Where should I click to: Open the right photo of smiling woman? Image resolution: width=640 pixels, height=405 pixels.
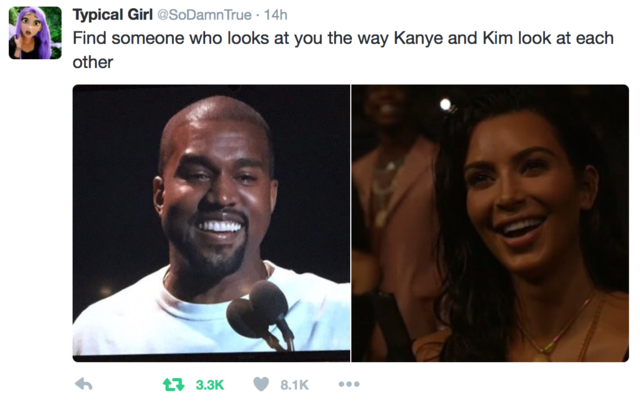490,223
